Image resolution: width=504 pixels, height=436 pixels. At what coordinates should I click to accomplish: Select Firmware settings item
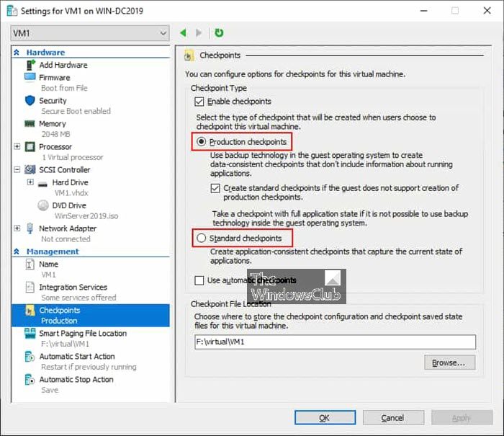[54, 78]
